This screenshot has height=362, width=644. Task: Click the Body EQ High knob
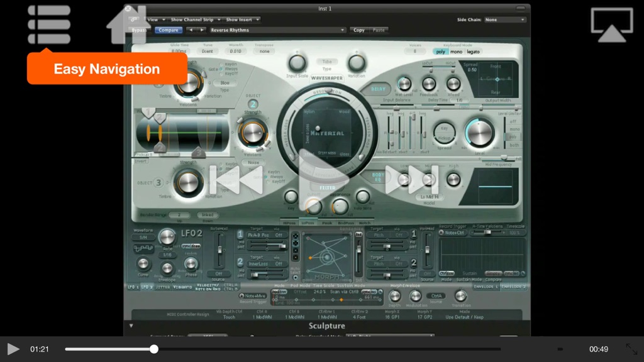[453, 180]
